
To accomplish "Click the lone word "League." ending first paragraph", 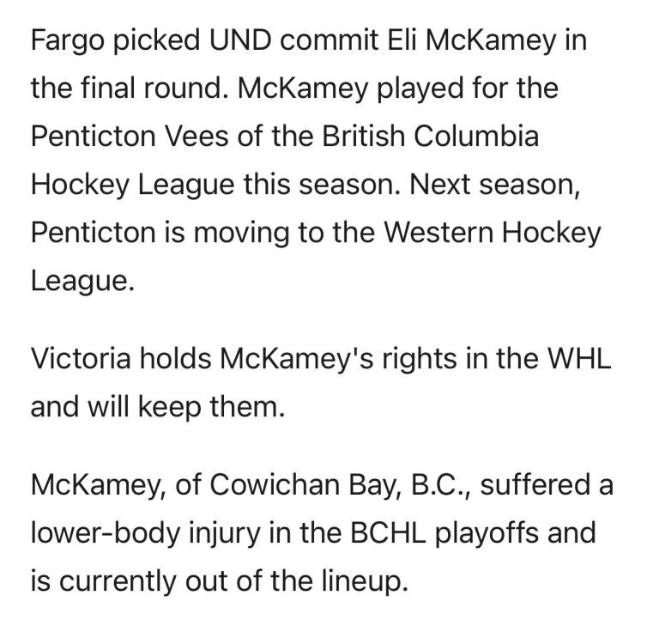I will click(x=83, y=282).
